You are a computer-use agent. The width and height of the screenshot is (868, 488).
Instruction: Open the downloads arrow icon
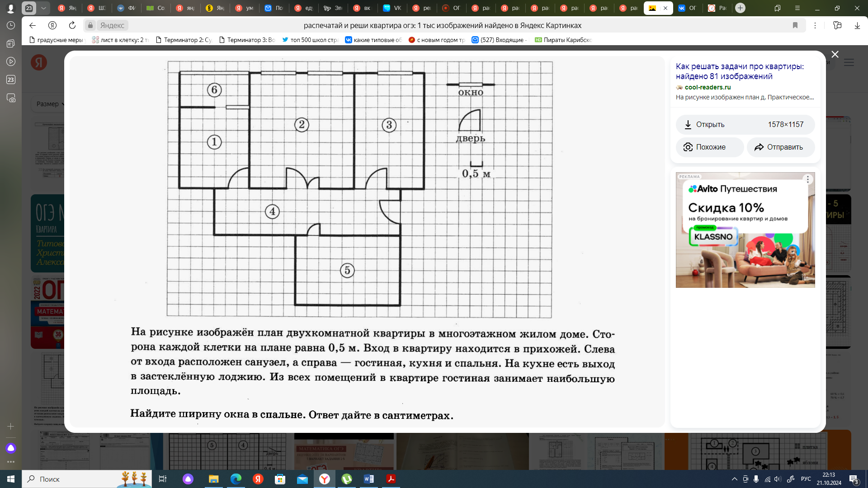pyautogui.click(x=857, y=25)
